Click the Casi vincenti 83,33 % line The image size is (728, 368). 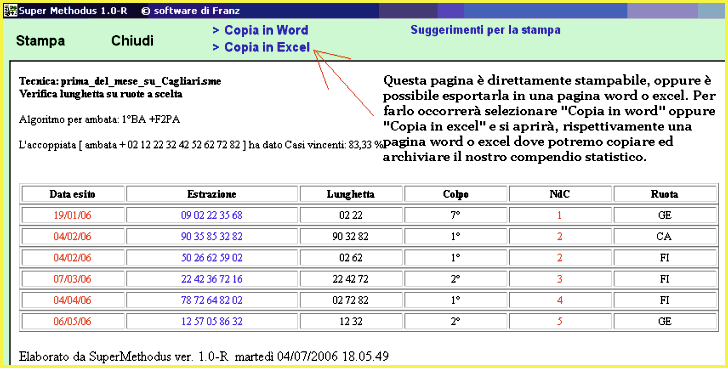click(x=201, y=145)
